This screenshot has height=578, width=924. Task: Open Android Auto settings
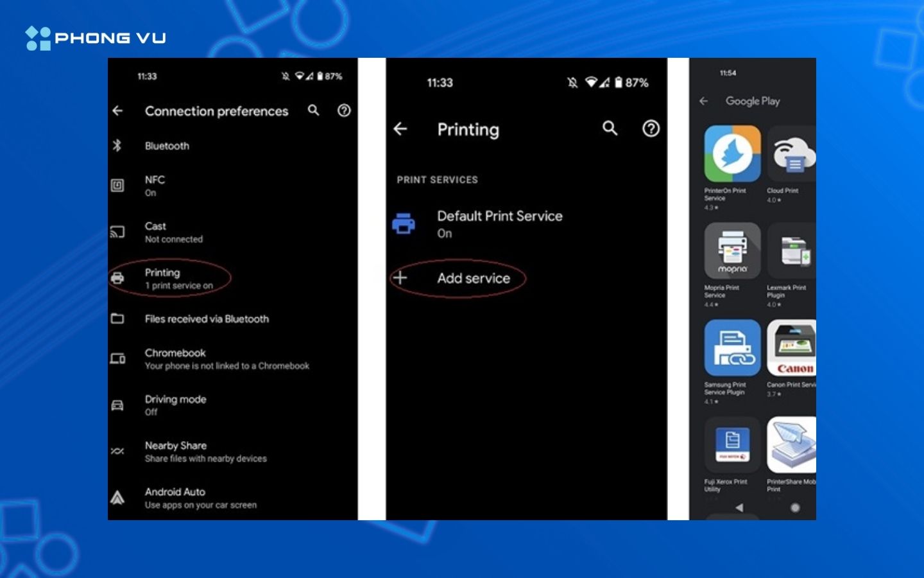pos(200,498)
